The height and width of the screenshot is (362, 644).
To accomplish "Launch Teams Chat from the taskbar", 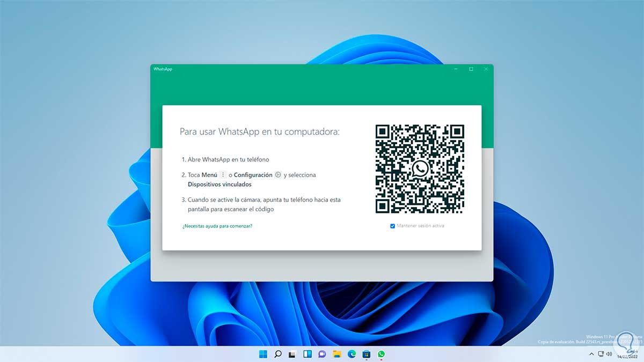I will pyautogui.click(x=322, y=354).
